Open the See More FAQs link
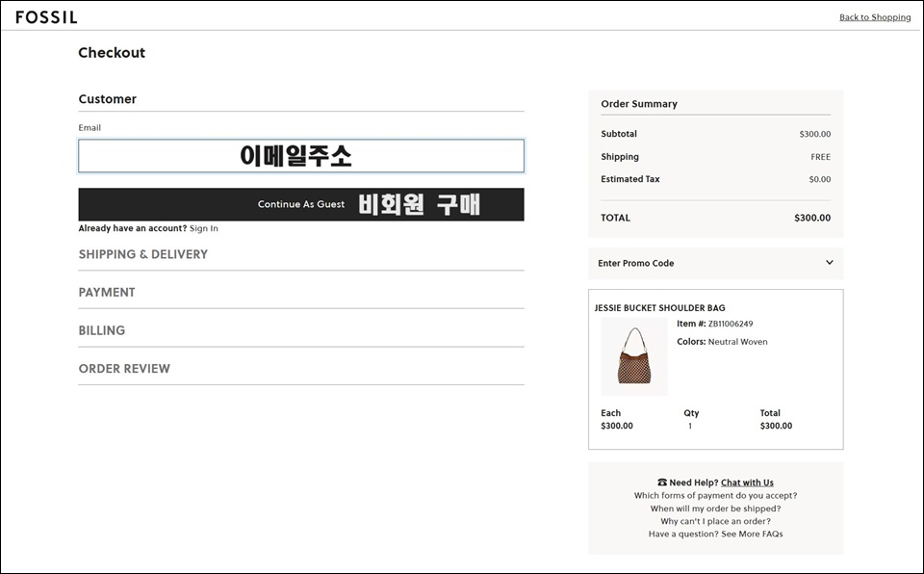The width and height of the screenshot is (924, 574). [x=752, y=534]
